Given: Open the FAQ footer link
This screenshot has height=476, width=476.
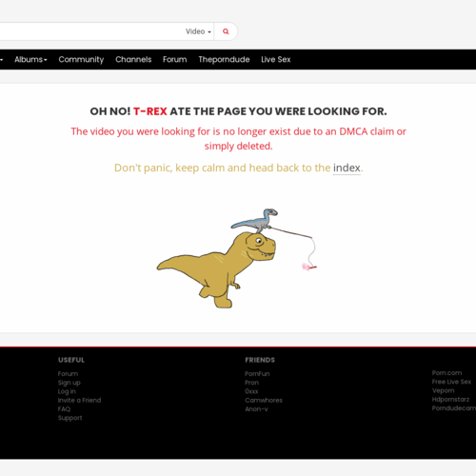Looking at the screenshot, I should coord(64,409).
